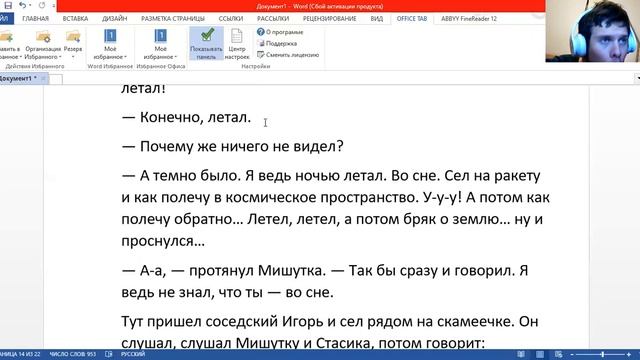Click the ЧИСЛО СЛОВ 953 status entry
This screenshot has width=640, height=360.
tap(73, 354)
